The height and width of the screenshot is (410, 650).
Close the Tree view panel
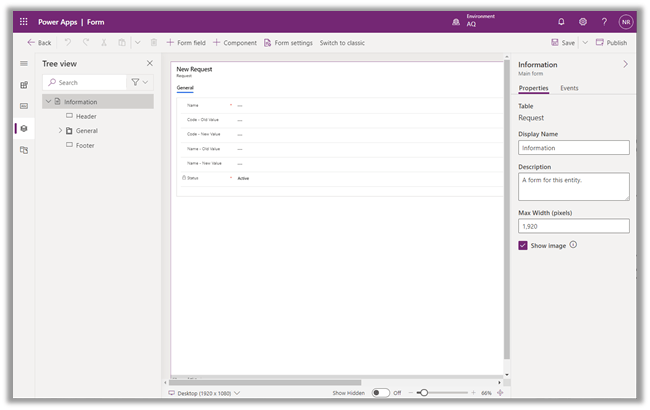coord(150,63)
